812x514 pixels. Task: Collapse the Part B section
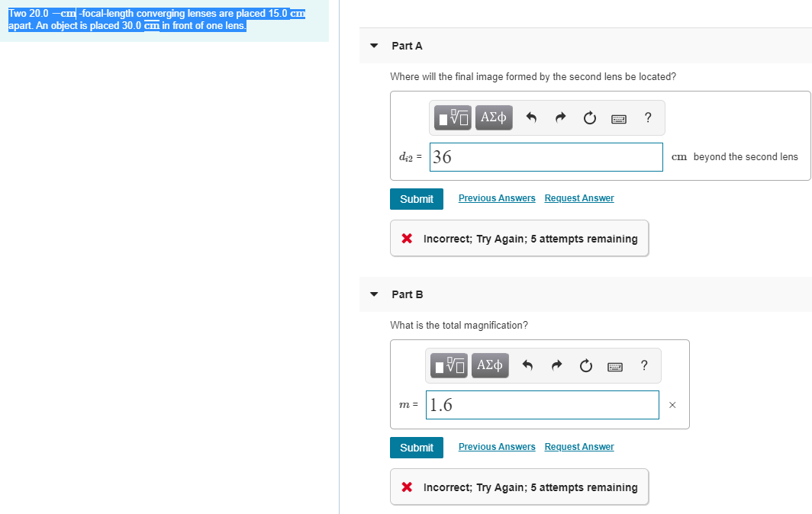click(373, 294)
